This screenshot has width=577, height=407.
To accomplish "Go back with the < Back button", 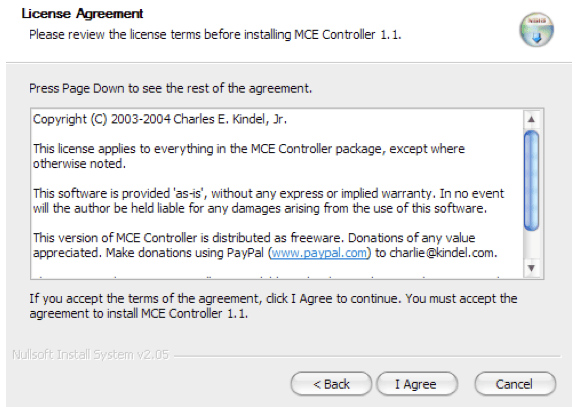I will [x=331, y=384].
